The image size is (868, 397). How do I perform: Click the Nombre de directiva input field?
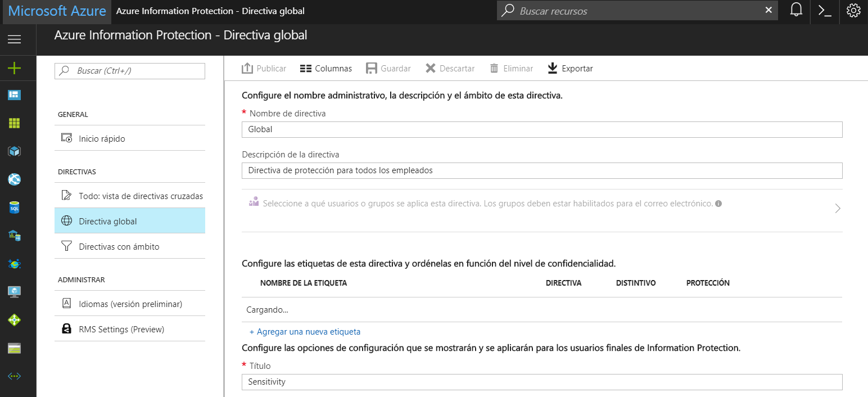[541, 129]
